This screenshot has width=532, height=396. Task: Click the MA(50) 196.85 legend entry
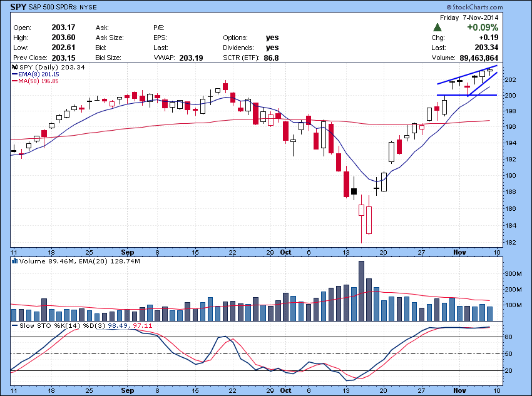pyautogui.click(x=35, y=81)
